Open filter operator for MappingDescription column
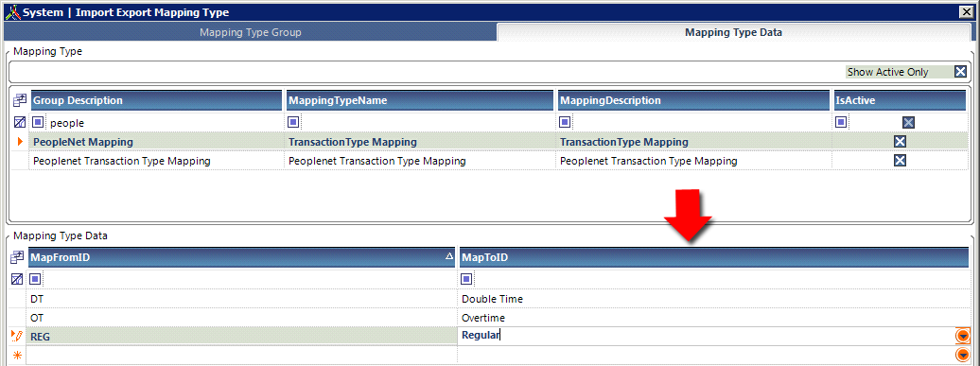Screen dimensions: 980x366 565,122
